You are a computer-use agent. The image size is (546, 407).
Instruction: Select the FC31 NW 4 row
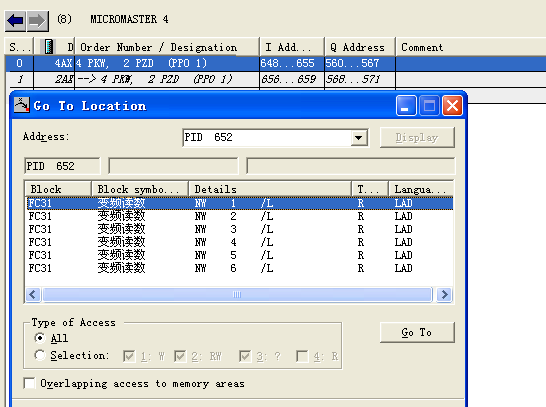pyautogui.click(x=240, y=242)
